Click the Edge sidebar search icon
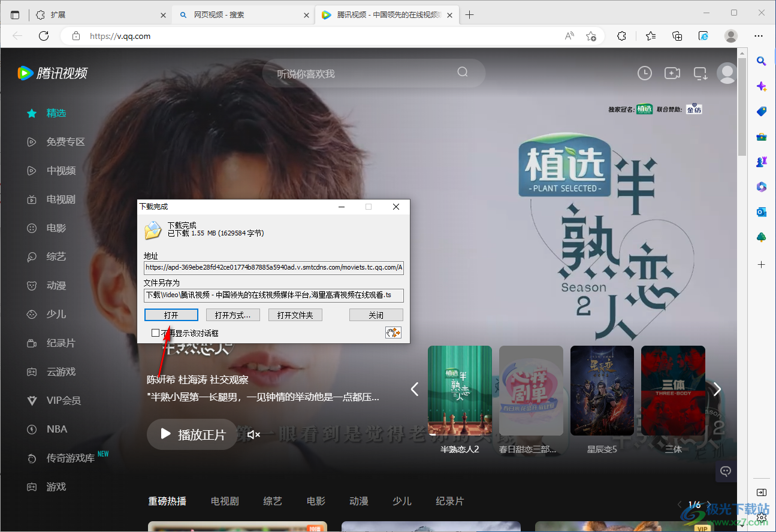 (x=762, y=61)
